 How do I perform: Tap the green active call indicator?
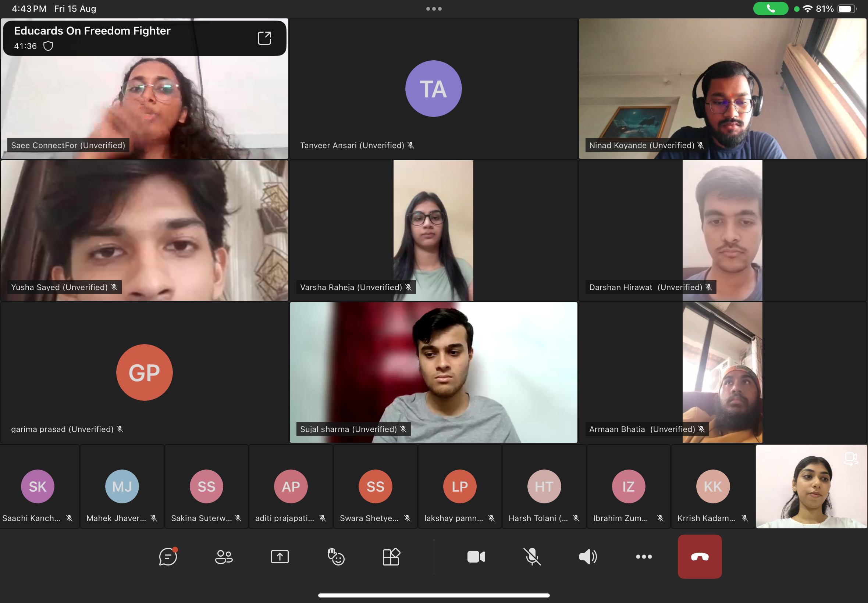pyautogui.click(x=770, y=9)
